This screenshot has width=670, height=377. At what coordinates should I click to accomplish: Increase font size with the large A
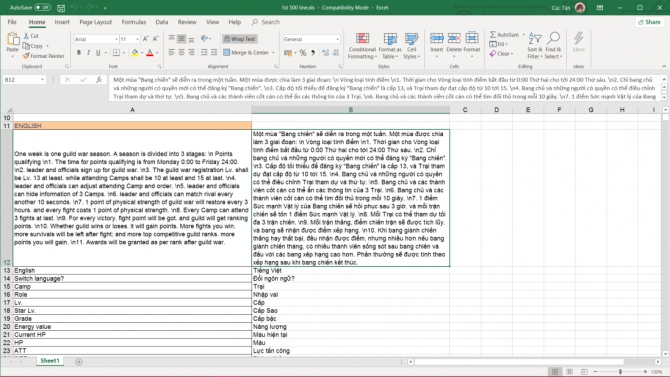click(146, 39)
